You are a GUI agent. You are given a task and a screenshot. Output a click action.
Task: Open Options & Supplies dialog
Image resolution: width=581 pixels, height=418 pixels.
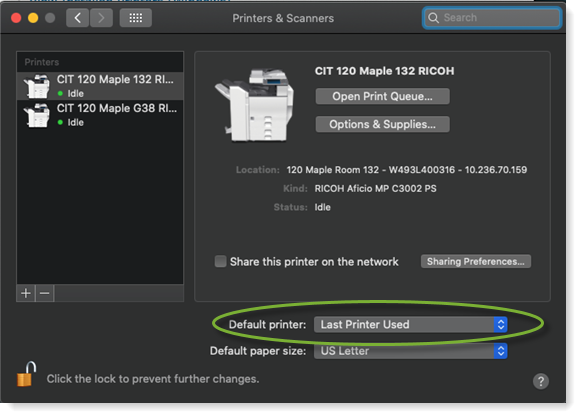point(382,124)
